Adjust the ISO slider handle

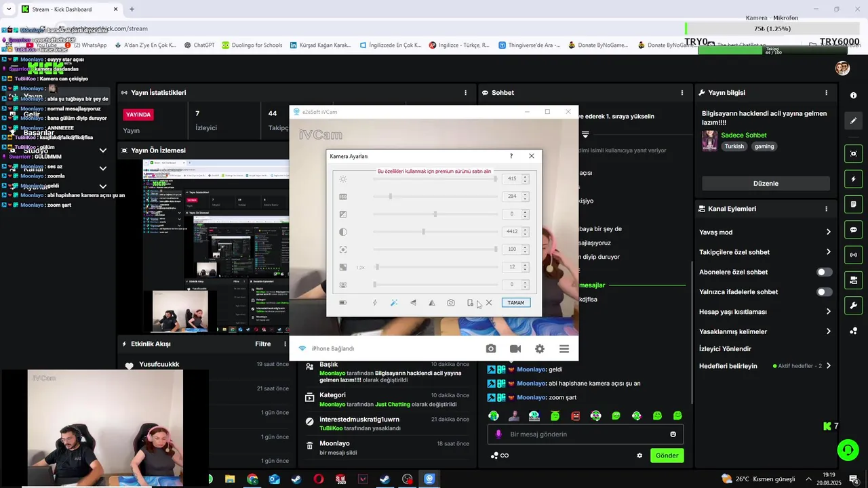pos(391,197)
